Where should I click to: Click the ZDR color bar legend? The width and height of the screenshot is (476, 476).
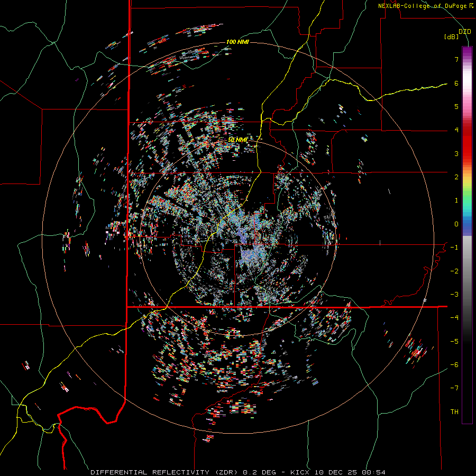click(x=467, y=235)
